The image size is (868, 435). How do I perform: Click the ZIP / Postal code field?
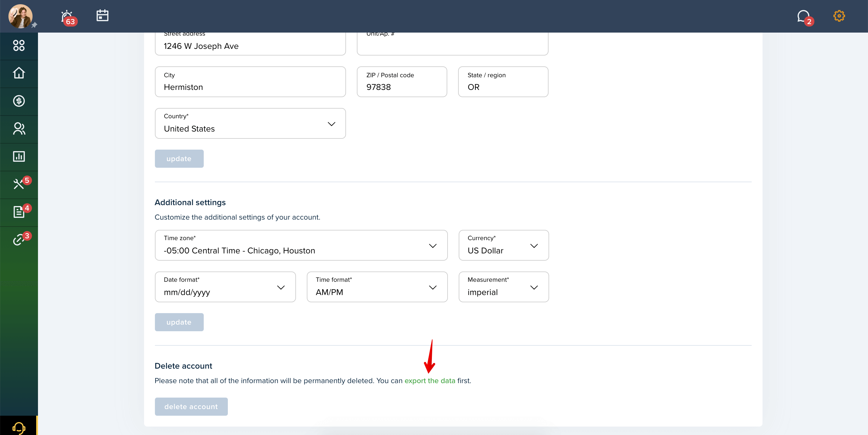402,82
